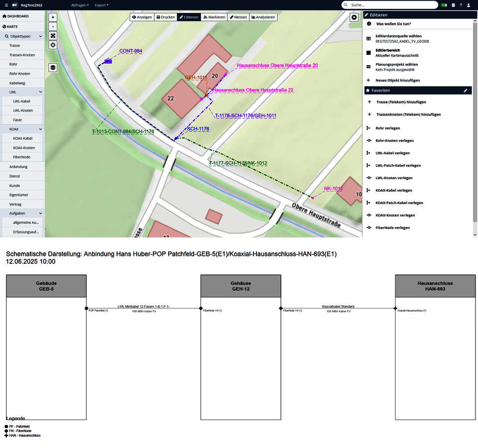Zoom in with the map plus button
The height and width of the screenshot is (448, 478).
(53, 17)
